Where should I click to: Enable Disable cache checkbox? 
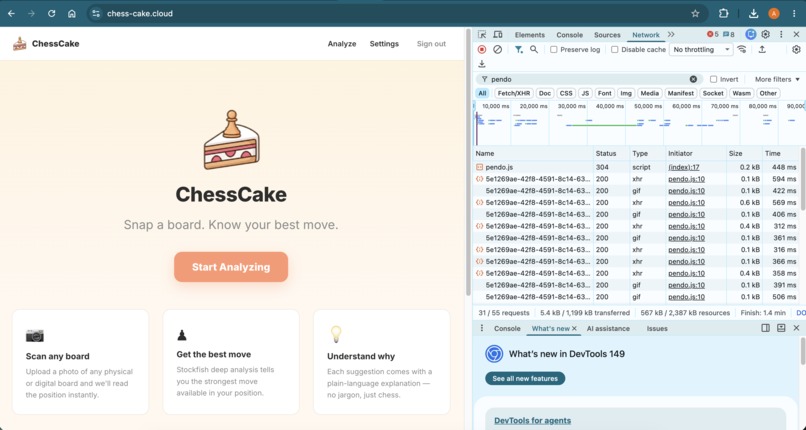click(x=614, y=50)
